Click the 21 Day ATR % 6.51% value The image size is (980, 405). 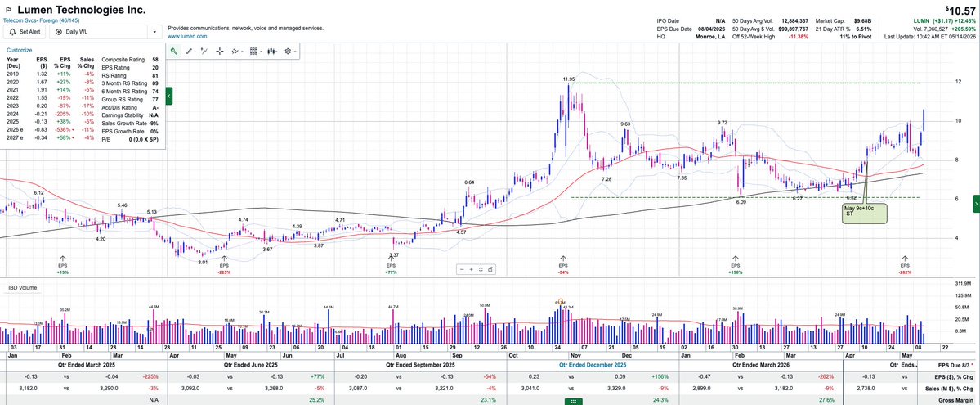(863, 29)
